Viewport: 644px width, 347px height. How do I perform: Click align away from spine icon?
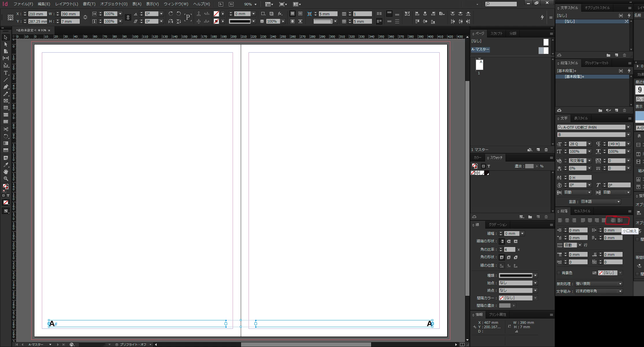[x=620, y=220]
